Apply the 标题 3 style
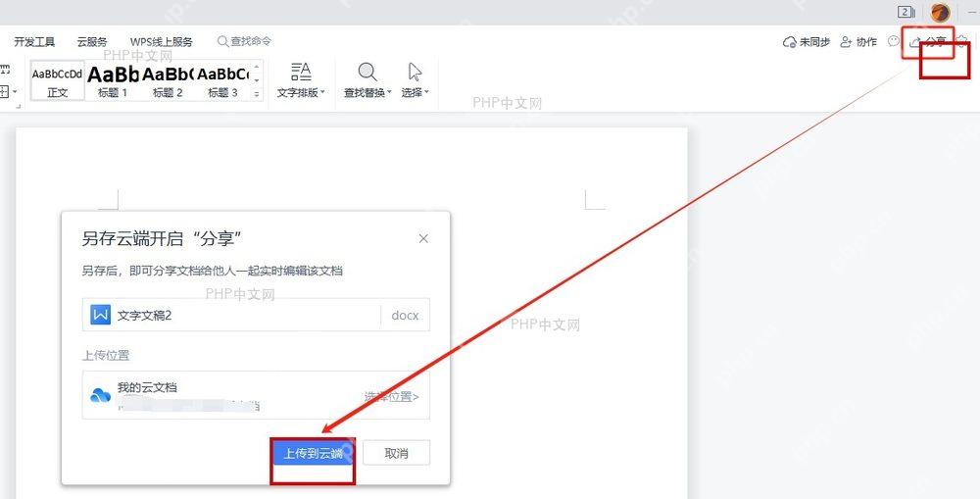980x499 pixels. (222, 81)
